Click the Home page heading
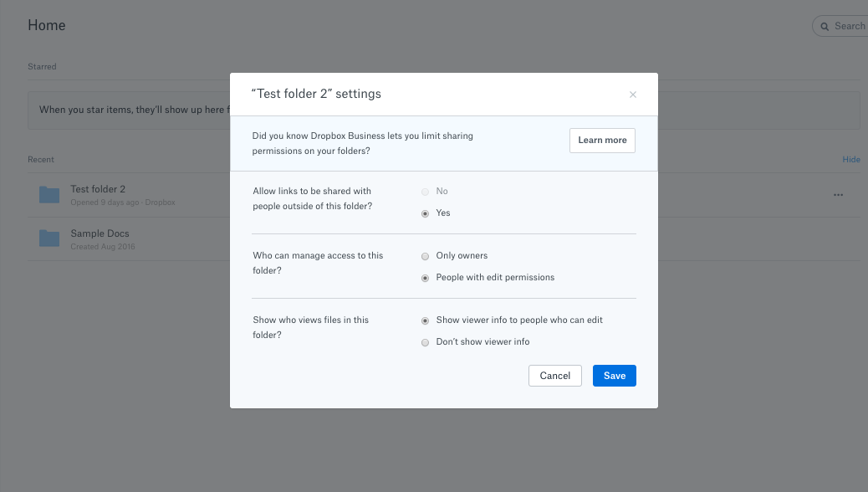This screenshot has width=868, height=492. coord(47,25)
